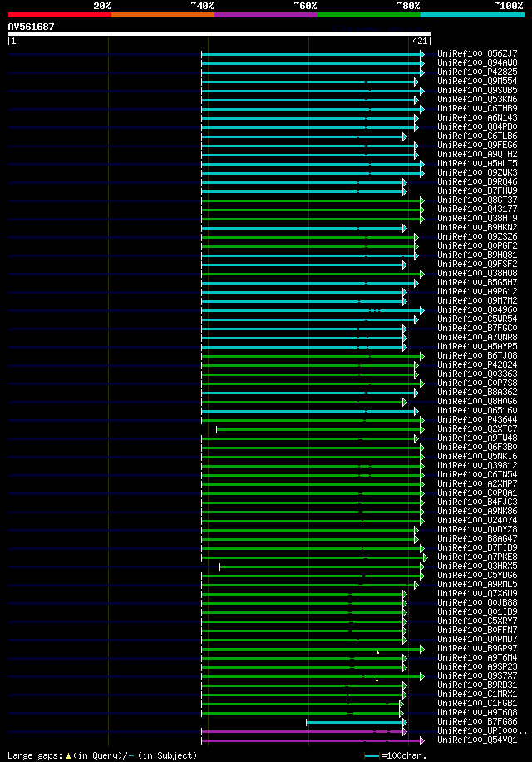Select the UniRef100_A6N143 label

[x=477, y=117]
